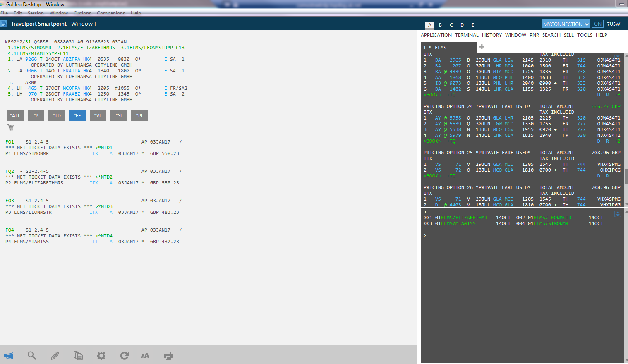Click the >*NTD3 net ticket data link
The width and height of the screenshot is (628, 364).
pos(104,206)
